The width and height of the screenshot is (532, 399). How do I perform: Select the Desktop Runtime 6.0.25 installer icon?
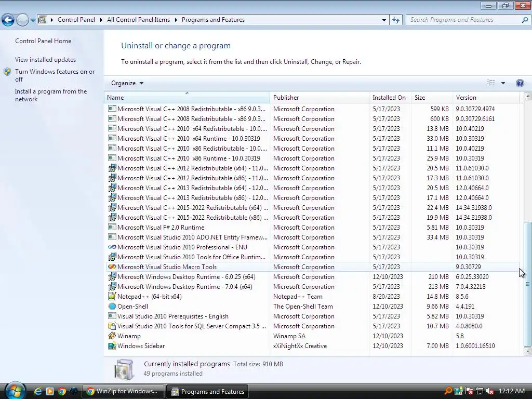coord(112,276)
